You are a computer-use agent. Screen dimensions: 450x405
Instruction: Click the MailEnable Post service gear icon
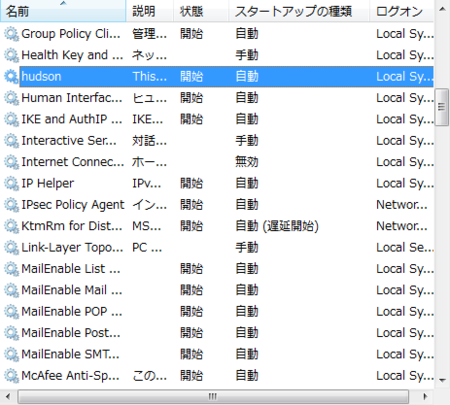point(11,333)
